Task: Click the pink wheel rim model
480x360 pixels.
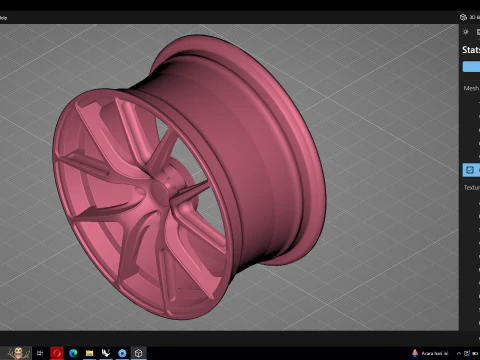Action: (x=189, y=177)
